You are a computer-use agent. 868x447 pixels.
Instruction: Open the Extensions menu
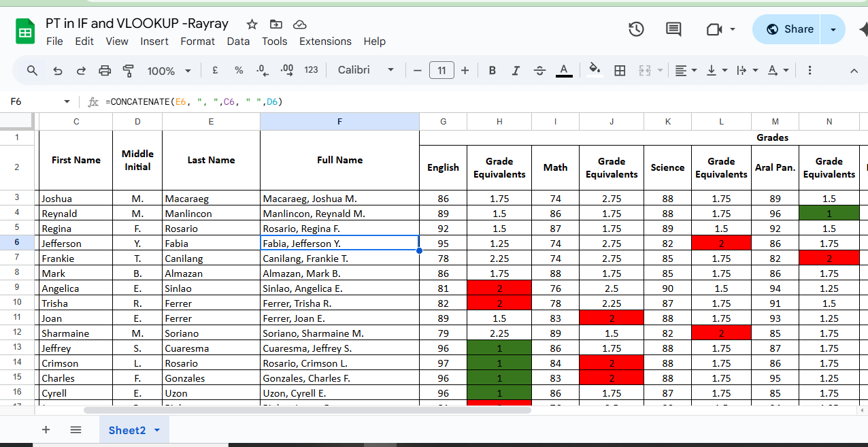[325, 42]
